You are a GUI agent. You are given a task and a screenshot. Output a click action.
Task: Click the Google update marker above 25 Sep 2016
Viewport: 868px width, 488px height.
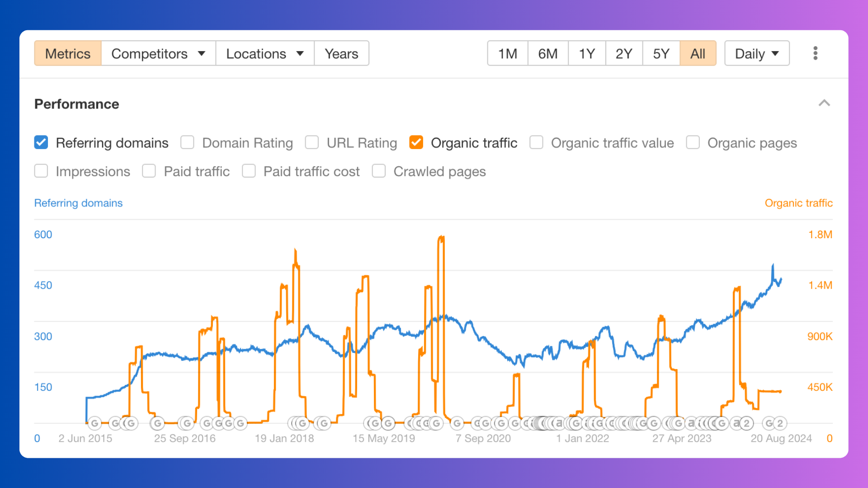tap(186, 423)
